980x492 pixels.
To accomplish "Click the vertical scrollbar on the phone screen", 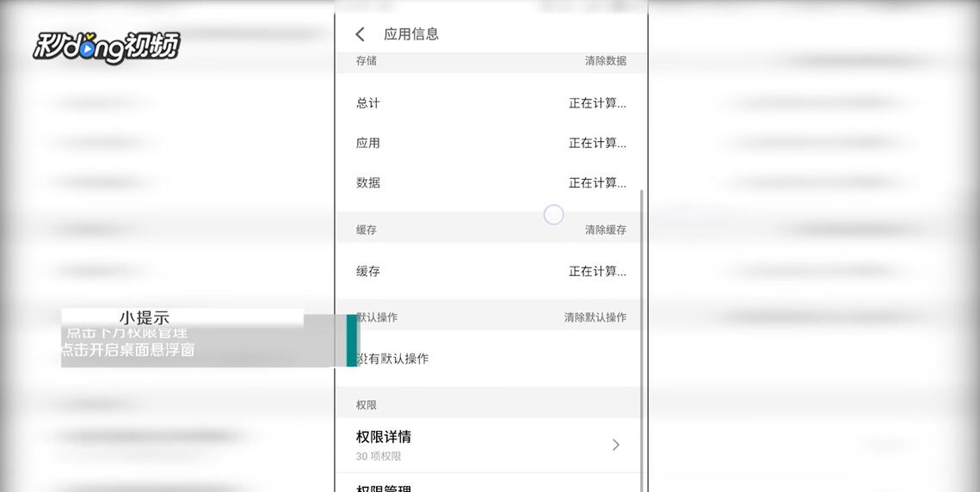I will [643, 340].
